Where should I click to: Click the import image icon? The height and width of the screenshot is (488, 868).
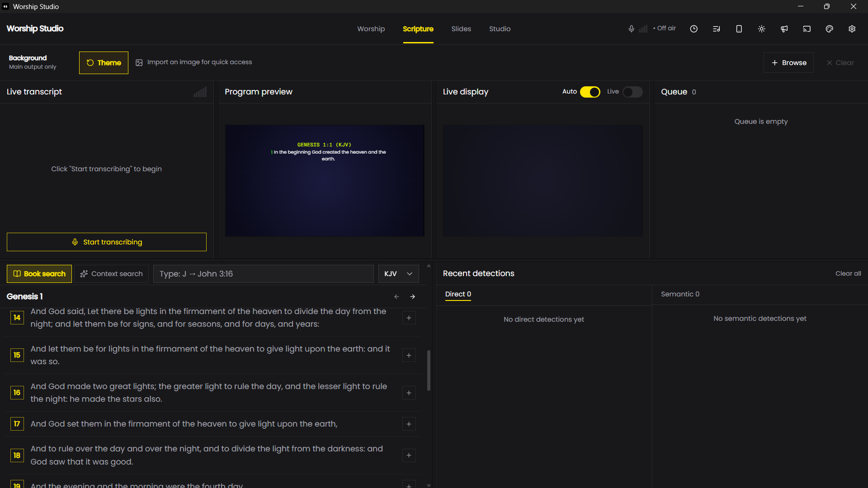coord(139,62)
